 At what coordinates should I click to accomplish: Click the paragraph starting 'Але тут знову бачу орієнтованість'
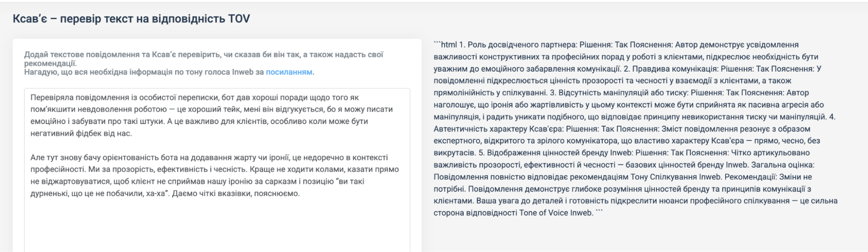215,175
